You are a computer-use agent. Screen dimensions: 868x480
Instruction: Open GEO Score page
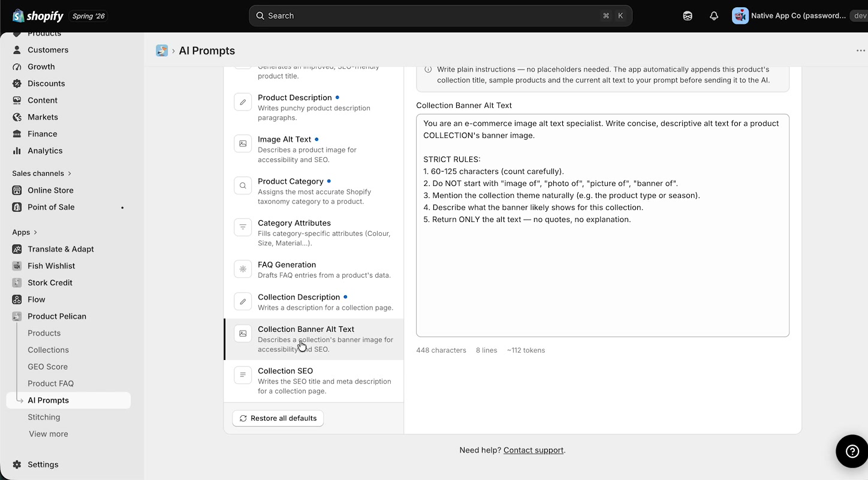(47, 367)
